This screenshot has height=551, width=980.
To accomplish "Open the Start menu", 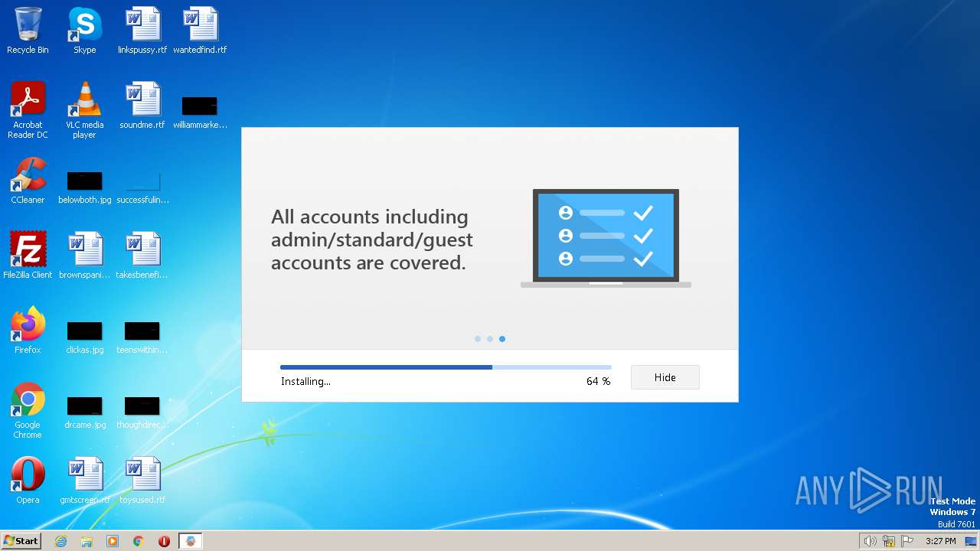I will tap(21, 541).
